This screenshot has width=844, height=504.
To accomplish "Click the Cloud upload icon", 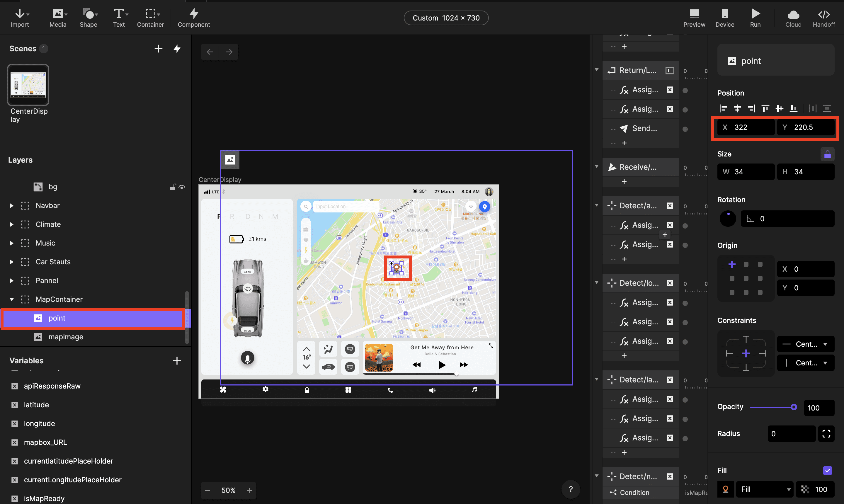I will (x=793, y=14).
